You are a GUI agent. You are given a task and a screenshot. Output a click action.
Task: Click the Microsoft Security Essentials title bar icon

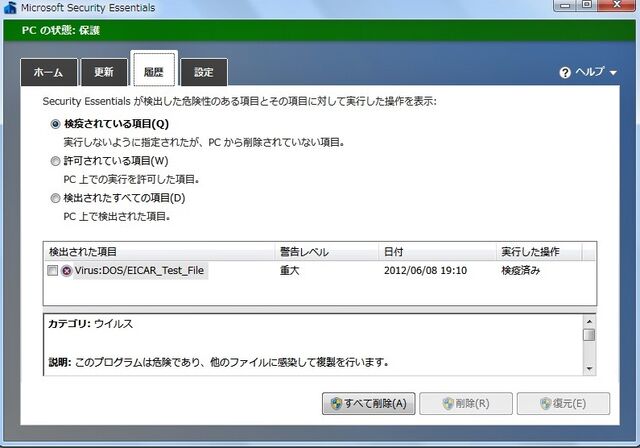point(10,7)
